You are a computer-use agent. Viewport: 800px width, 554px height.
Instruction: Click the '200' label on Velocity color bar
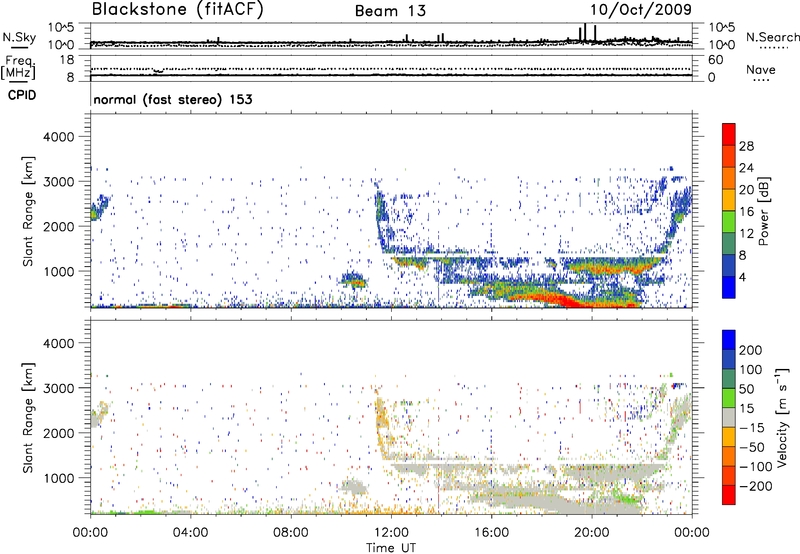point(751,350)
